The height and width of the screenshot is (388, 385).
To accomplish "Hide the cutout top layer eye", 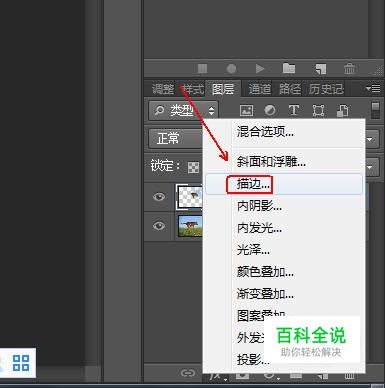I will click(159, 197).
